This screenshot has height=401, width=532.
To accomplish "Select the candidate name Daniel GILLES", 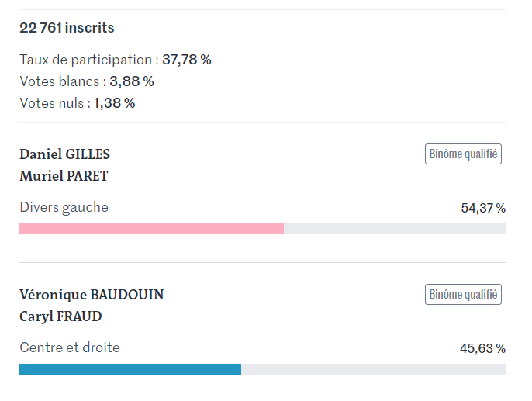I will [65, 154].
